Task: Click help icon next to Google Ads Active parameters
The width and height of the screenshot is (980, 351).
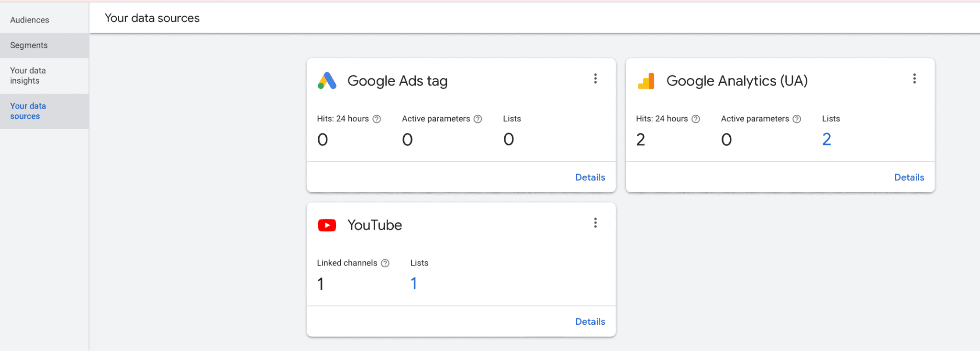Action: (478, 119)
